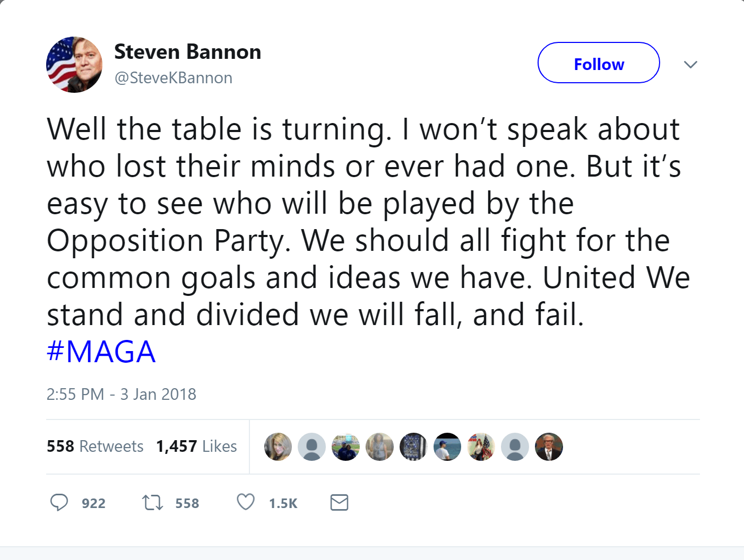Click the @SteveKBannon handle
This screenshot has height=560, width=744.
coord(174,77)
